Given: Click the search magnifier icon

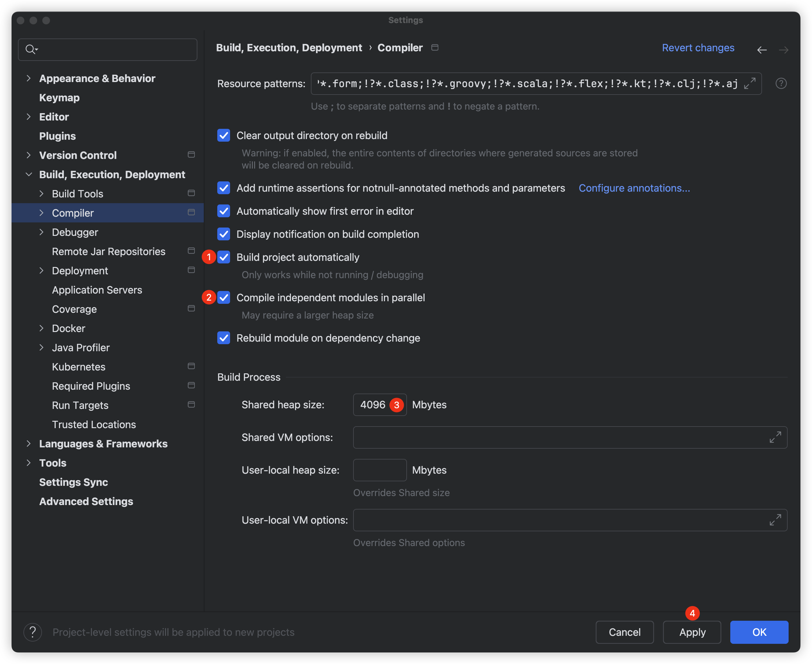Looking at the screenshot, I should [x=30, y=49].
